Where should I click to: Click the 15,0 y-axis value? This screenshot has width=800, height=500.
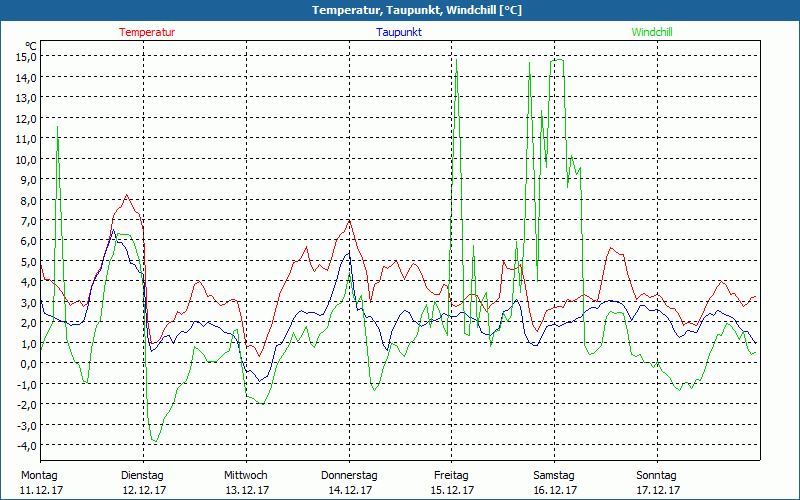click(x=27, y=57)
